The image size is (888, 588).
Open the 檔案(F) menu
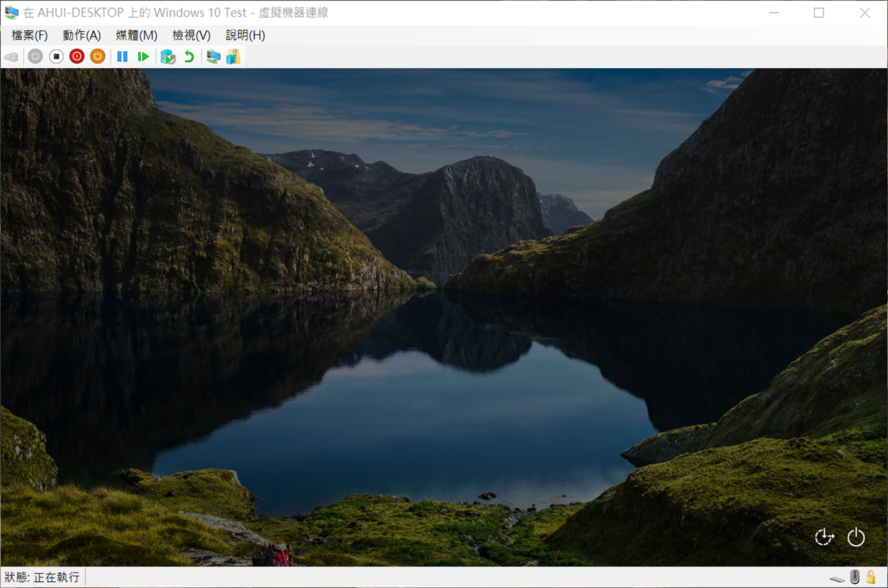[29, 35]
